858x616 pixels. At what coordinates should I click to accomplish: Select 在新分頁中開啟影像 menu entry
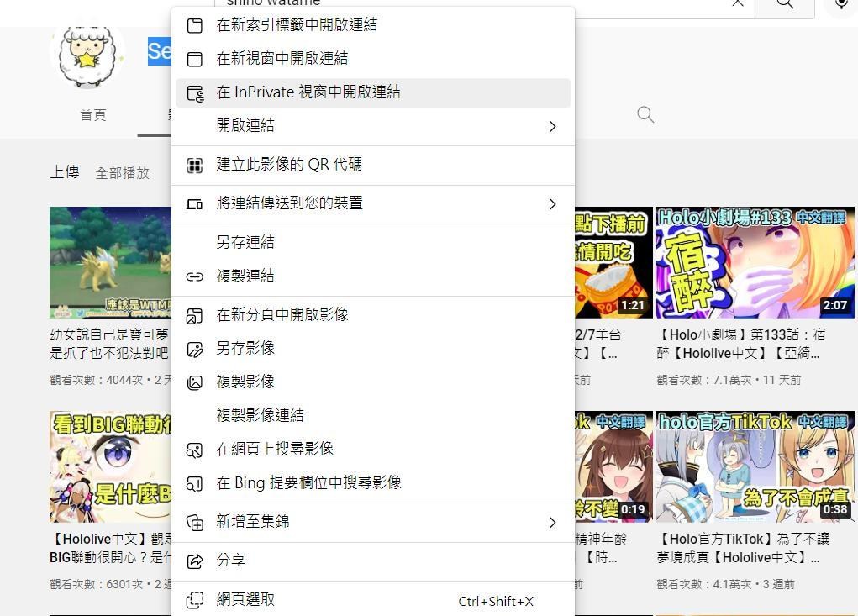pos(373,315)
